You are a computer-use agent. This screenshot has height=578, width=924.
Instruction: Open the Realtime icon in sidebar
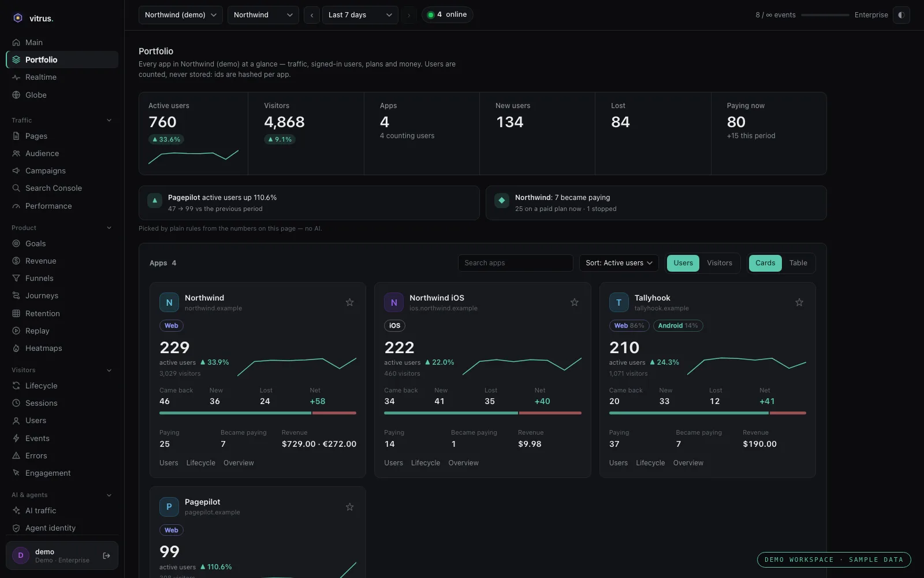point(16,77)
